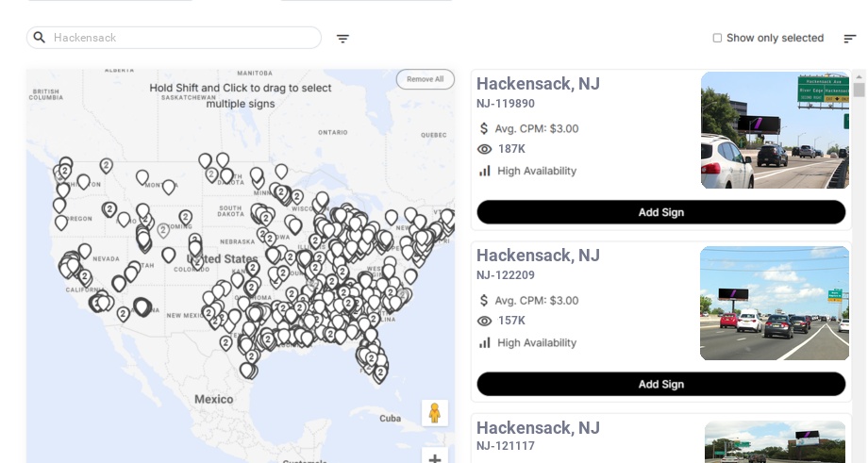Click the first Hackensack, NJ listing title

pyautogui.click(x=538, y=84)
